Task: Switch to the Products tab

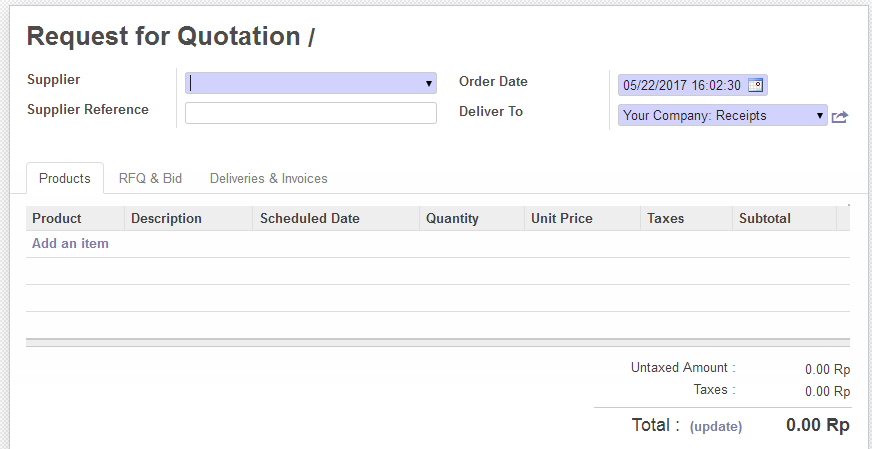Action: click(x=65, y=178)
